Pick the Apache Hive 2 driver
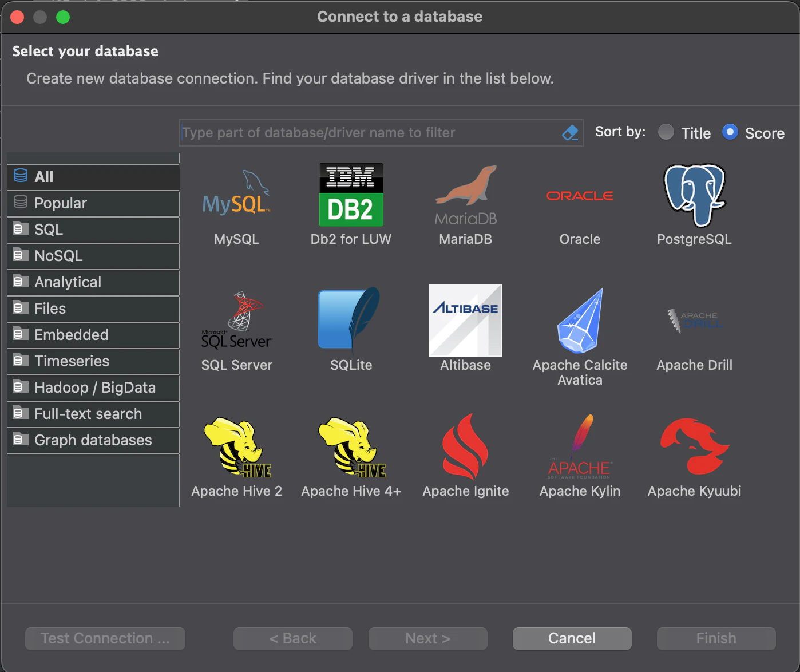 [x=236, y=447]
